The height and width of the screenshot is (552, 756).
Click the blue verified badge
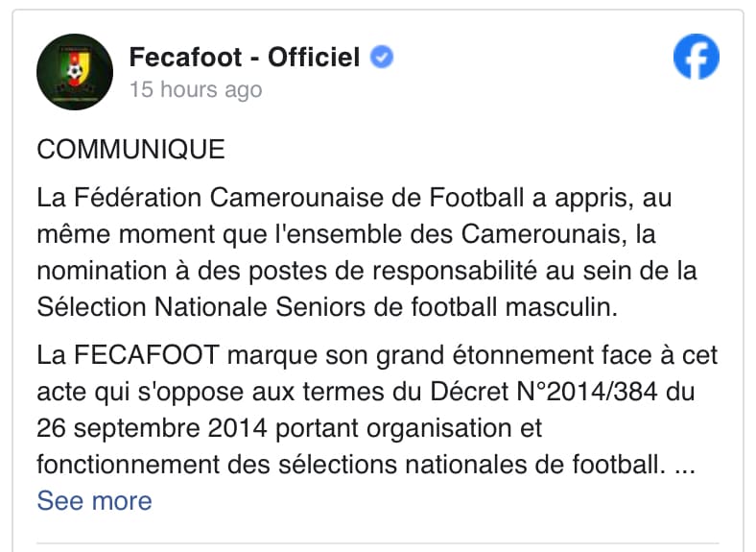[382, 57]
